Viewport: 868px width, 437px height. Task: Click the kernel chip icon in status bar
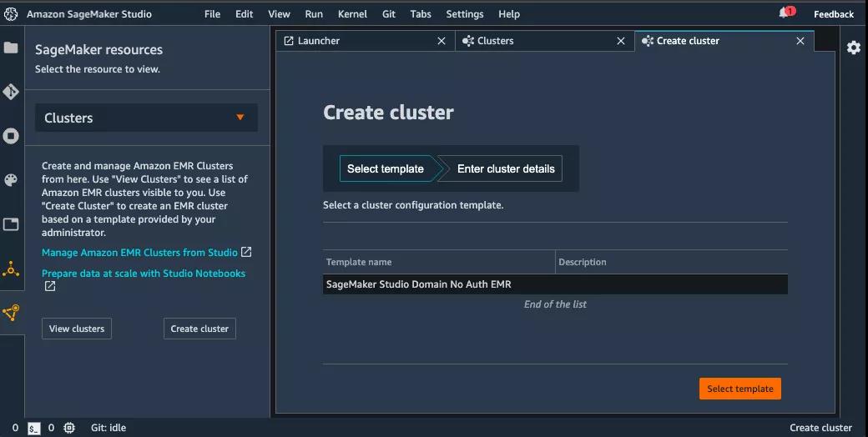point(69,428)
